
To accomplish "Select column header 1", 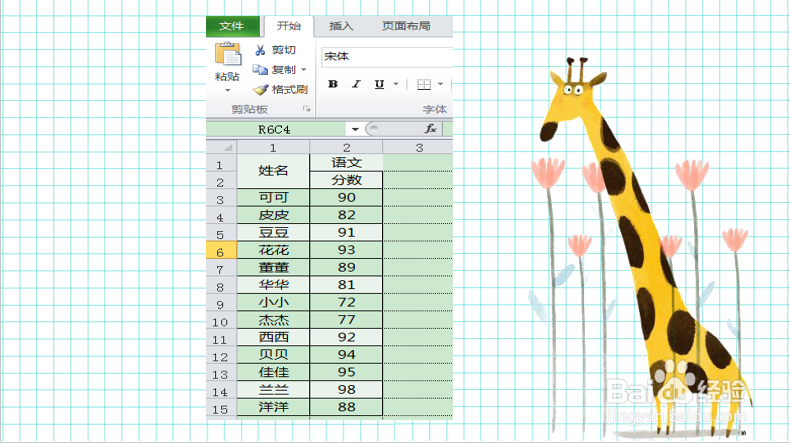I will tap(273, 148).
